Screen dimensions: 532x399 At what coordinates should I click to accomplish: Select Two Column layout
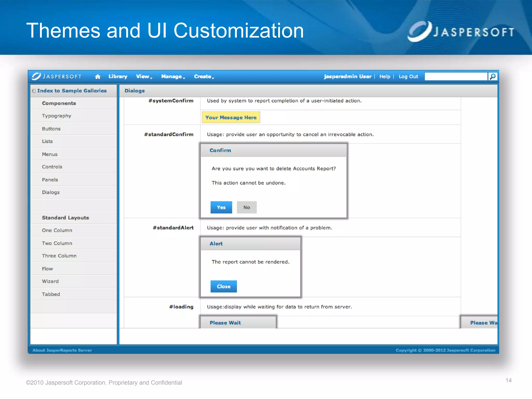pyautogui.click(x=74, y=243)
